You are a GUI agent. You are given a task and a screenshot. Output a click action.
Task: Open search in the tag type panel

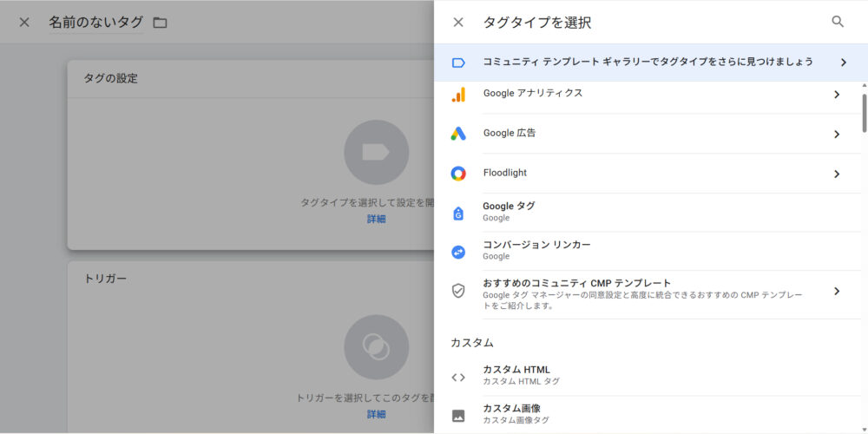pyautogui.click(x=838, y=22)
